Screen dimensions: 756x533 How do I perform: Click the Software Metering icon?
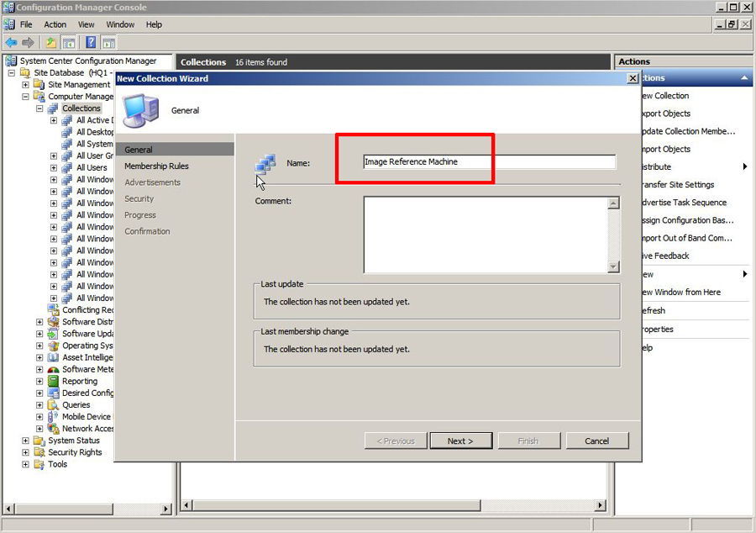click(53, 369)
